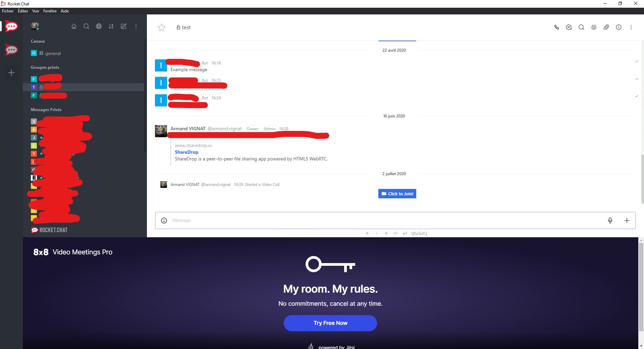Open the directory with the globe icon
644x349 pixels.
tap(99, 27)
